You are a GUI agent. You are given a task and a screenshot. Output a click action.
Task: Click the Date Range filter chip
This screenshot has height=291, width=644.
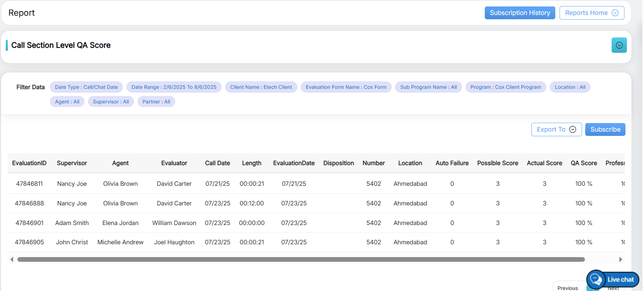[174, 87]
